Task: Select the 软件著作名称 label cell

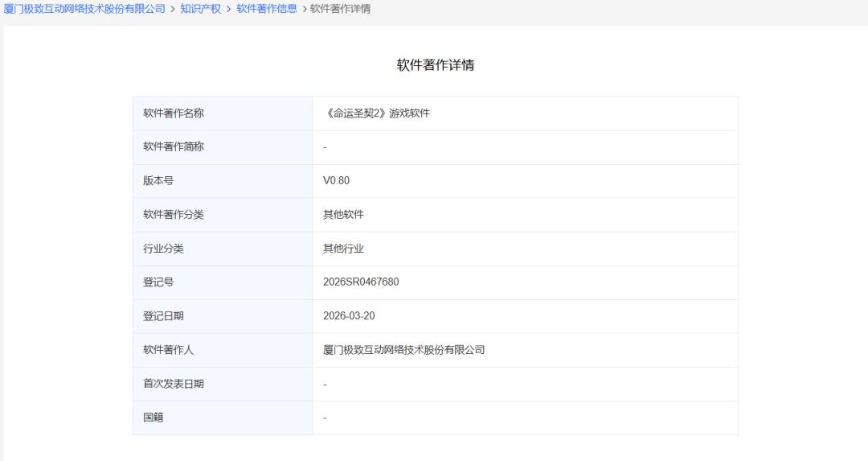Action: pyautogui.click(x=223, y=113)
